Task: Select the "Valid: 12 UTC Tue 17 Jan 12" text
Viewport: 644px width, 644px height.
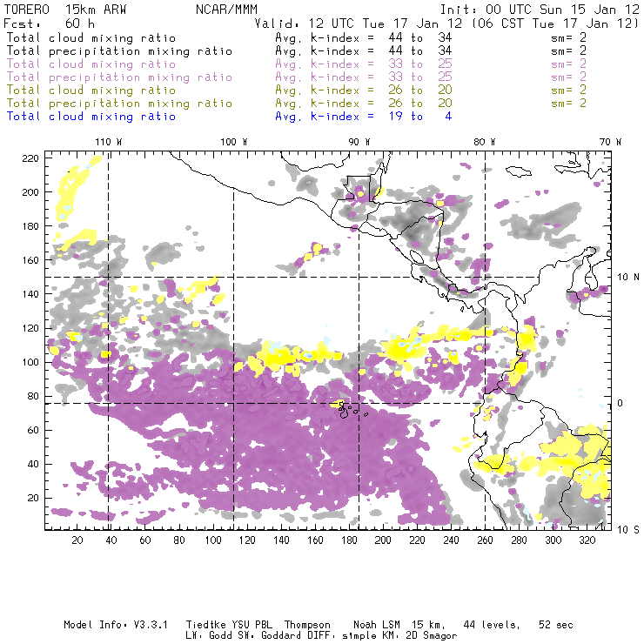Action: click(x=359, y=23)
